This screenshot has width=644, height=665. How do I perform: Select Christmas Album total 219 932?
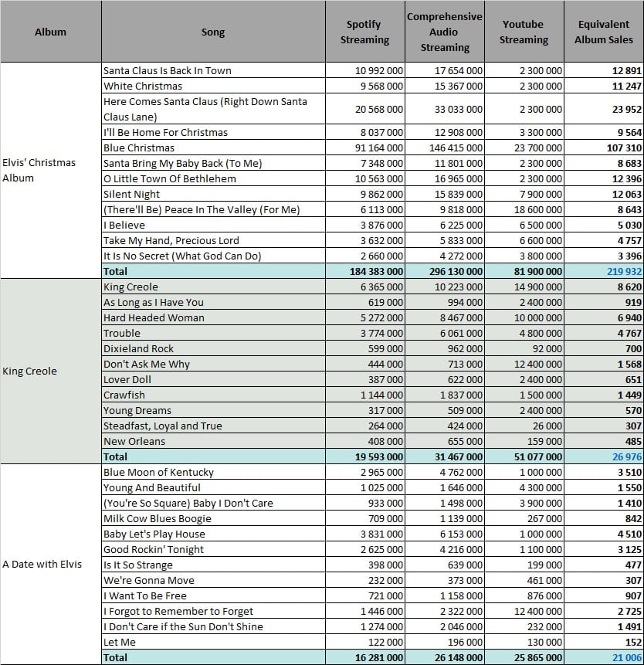point(604,271)
